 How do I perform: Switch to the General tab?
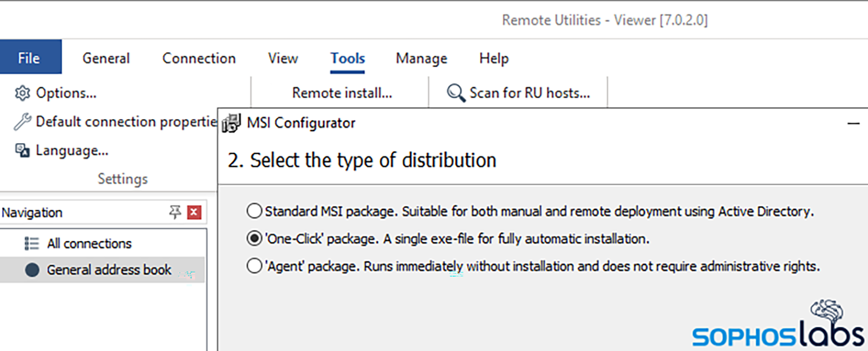(106, 58)
